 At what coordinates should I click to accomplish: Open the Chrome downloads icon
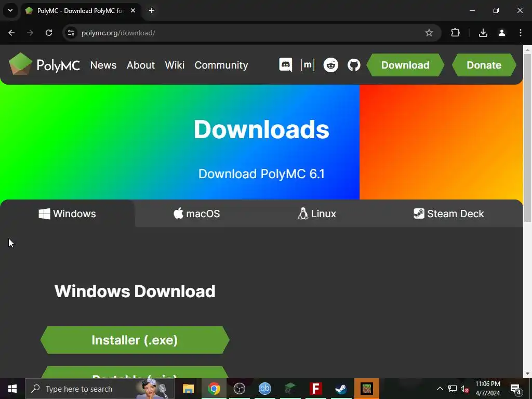click(x=483, y=33)
